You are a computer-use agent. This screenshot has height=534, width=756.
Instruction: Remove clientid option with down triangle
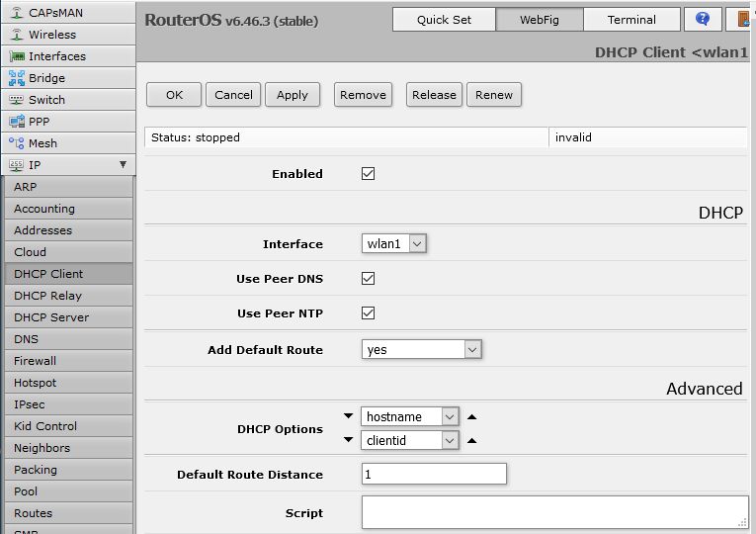click(348, 439)
